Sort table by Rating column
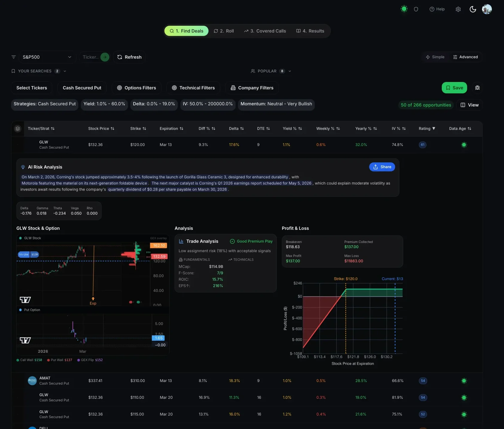Screen dimensions: 504x429 [x=427, y=129]
